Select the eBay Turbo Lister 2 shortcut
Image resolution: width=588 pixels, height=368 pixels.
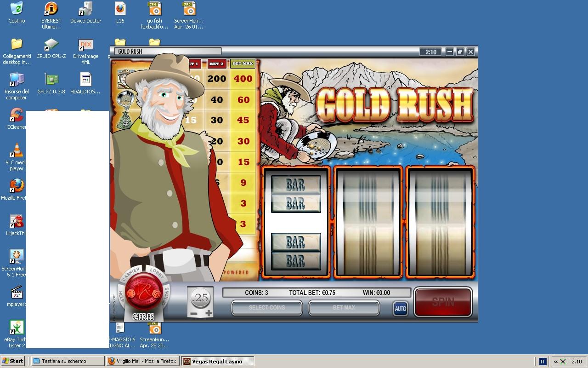(16, 334)
